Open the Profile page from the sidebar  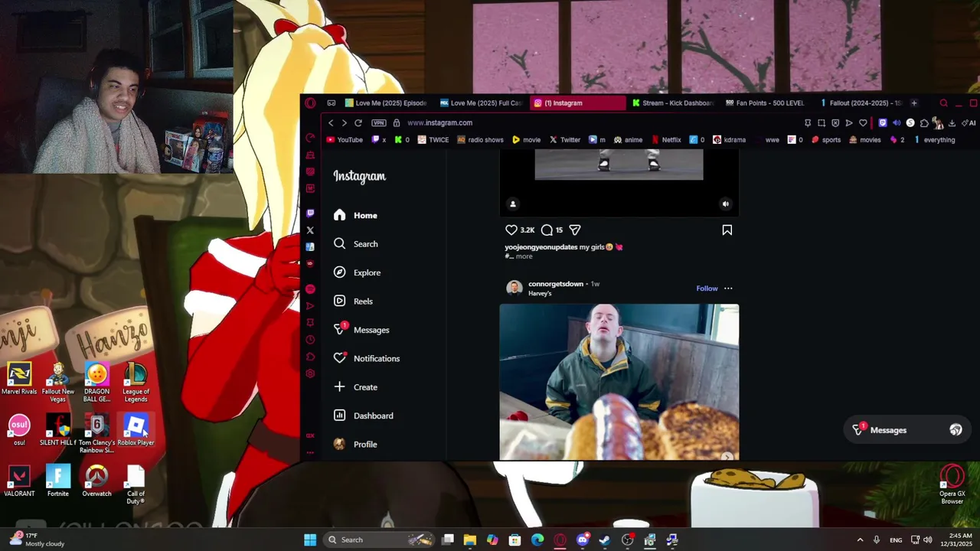[356, 445]
